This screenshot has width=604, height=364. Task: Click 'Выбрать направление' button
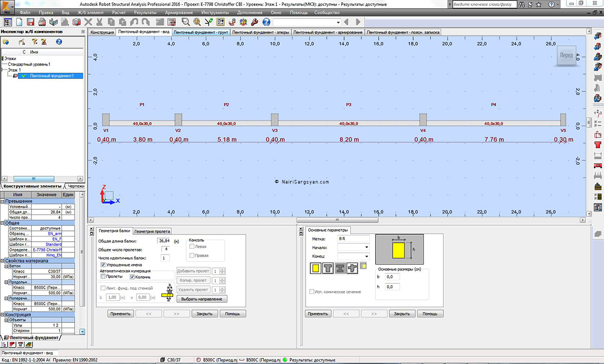coord(202,299)
